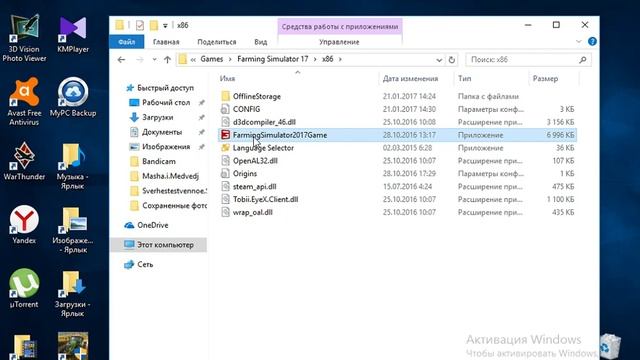640x360 pixels.
Task: Expand the breadcrumb arrow after x86
Action: point(340,60)
